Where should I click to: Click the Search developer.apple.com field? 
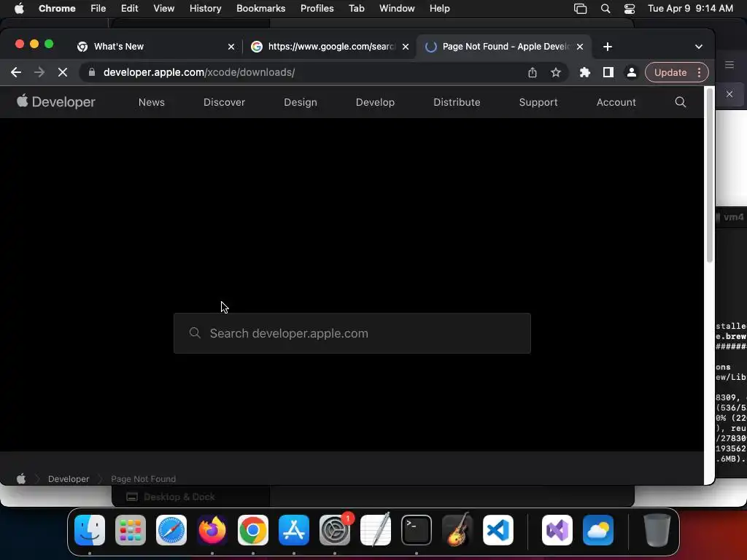pos(352,333)
